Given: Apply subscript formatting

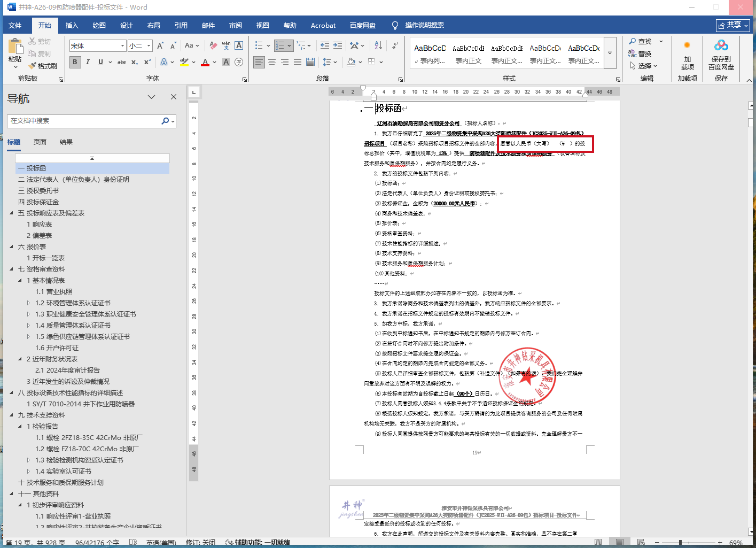Looking at the screenshot, I should pyautogui.click(x=135, y=62).
